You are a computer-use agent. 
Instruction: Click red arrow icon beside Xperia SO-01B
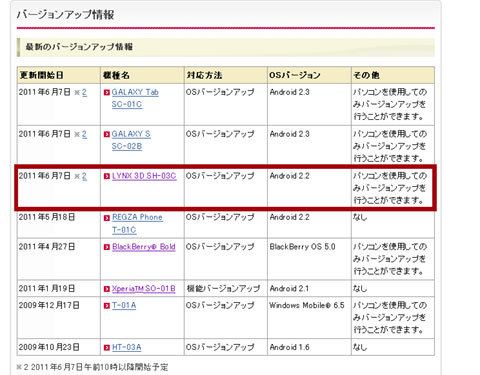point(107,289)
